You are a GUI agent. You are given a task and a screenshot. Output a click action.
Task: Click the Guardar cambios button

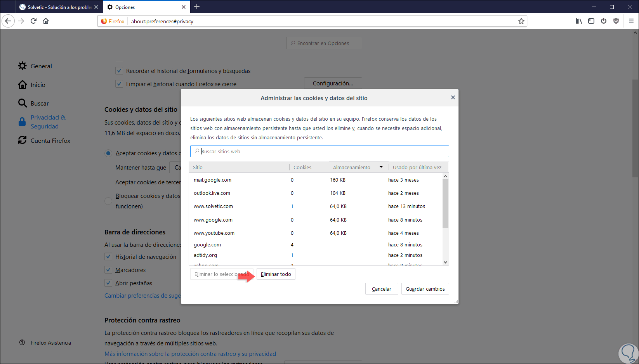click(x=425, y=289)
